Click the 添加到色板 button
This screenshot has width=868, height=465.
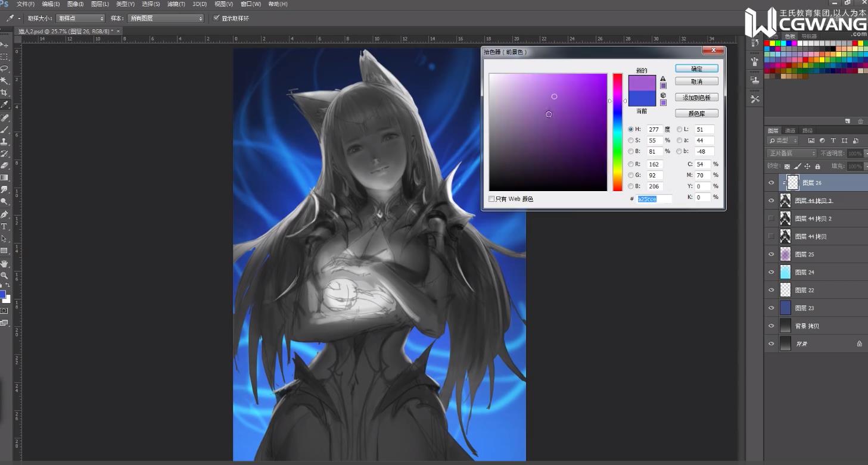point(696,97)
